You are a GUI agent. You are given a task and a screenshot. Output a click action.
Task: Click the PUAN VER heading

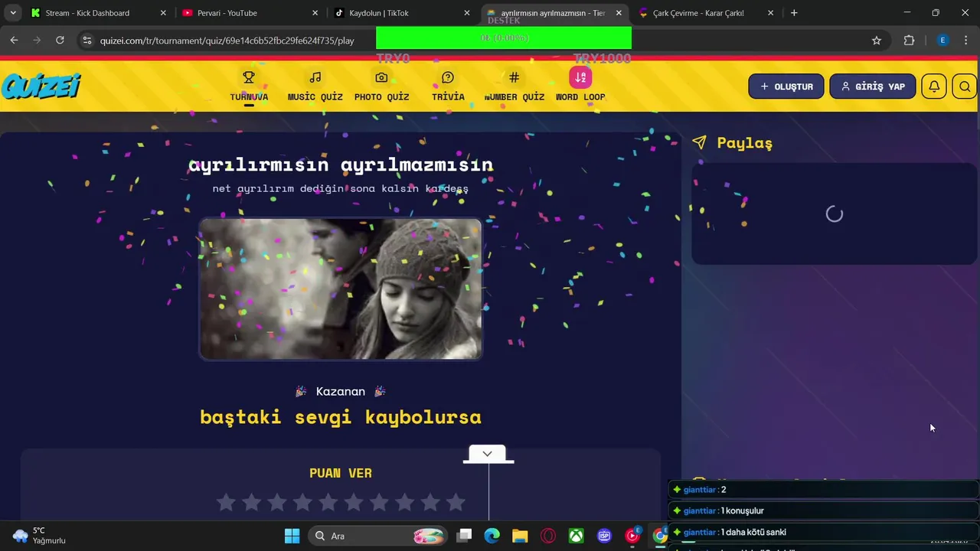pos(341,473)
